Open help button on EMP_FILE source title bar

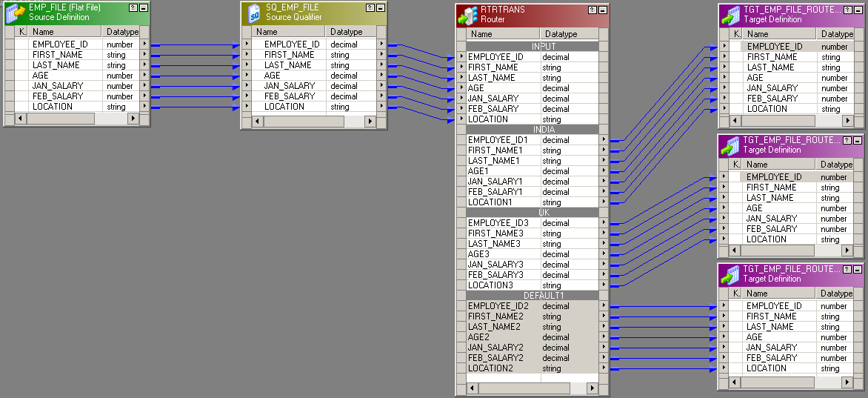133,8
